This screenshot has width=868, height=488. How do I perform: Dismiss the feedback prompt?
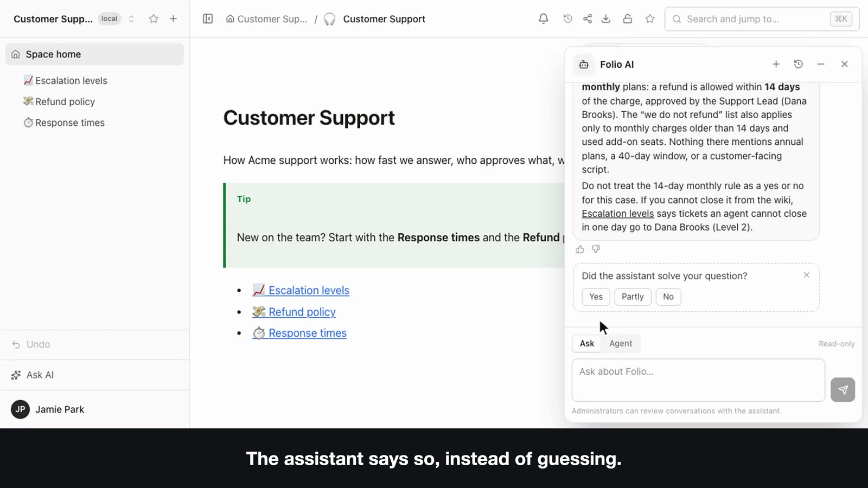coord(806,275)
